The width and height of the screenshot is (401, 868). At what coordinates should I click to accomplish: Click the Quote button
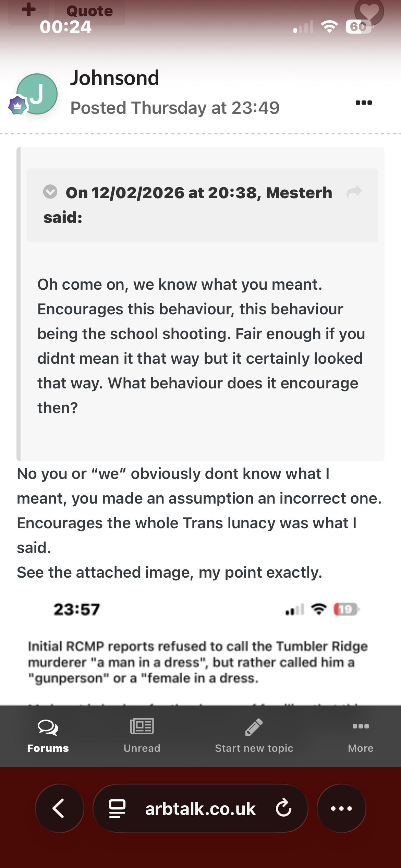[x=89, y=12]
